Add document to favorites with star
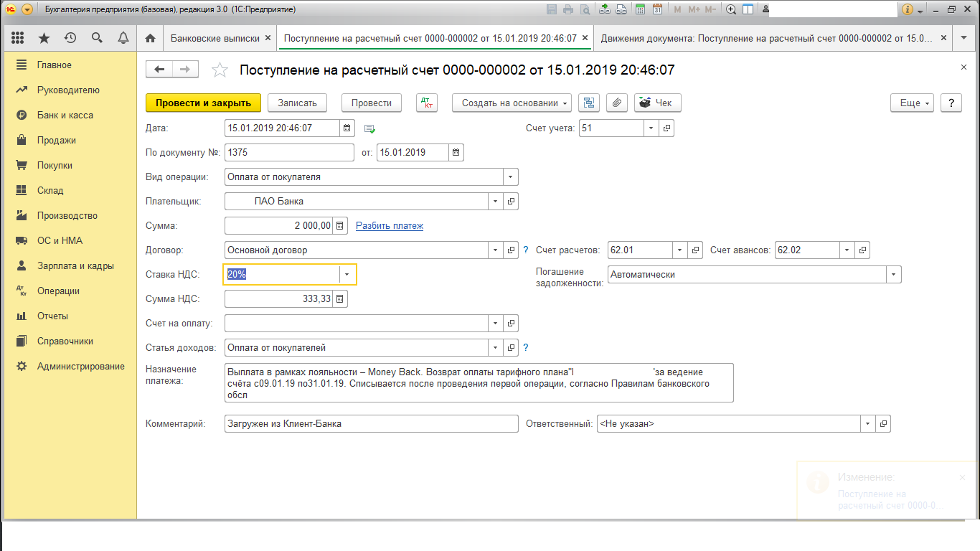The image size is (980, 551). pos(220,70)
